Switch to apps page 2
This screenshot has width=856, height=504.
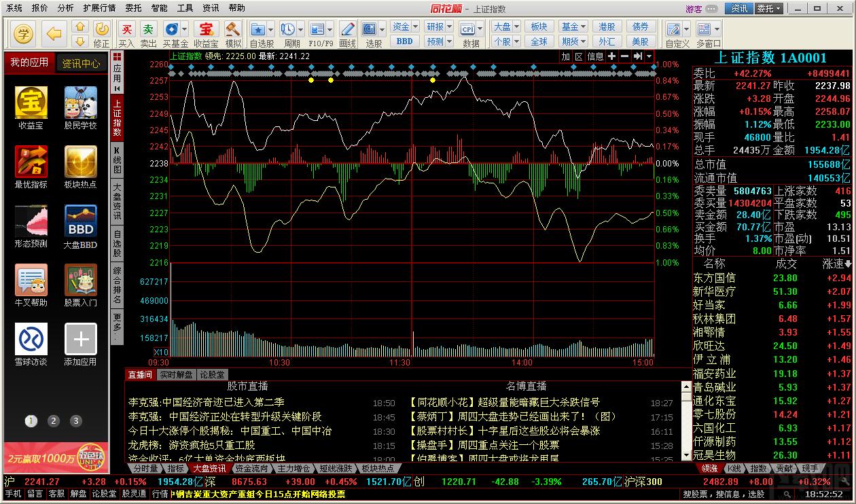(x=54, y=420)
